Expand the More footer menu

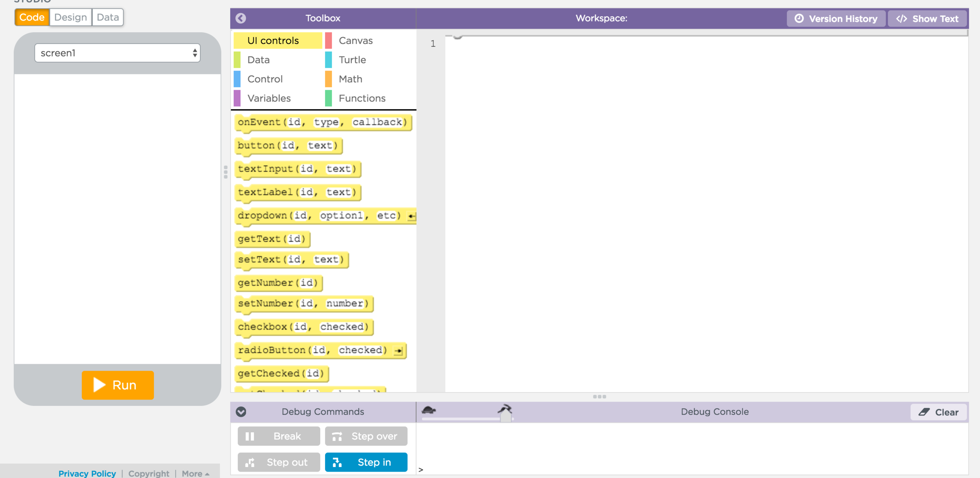pyautogui.click(x=195, y=473)
